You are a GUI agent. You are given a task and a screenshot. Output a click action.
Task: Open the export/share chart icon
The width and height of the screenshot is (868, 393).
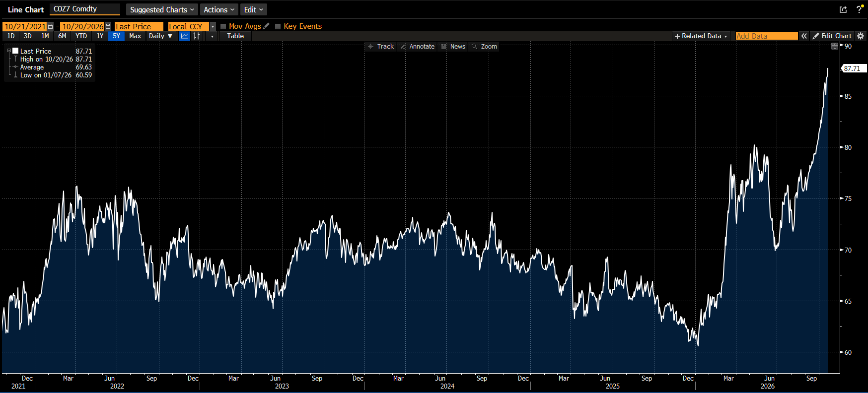pos(843,9)
